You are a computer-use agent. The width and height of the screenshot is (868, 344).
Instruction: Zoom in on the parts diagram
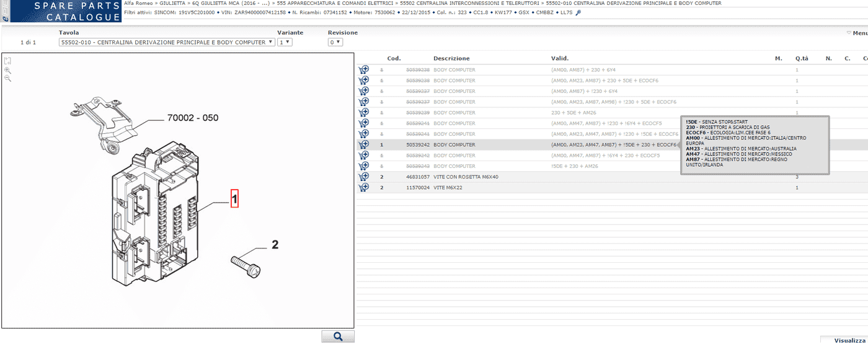point(7,71)
